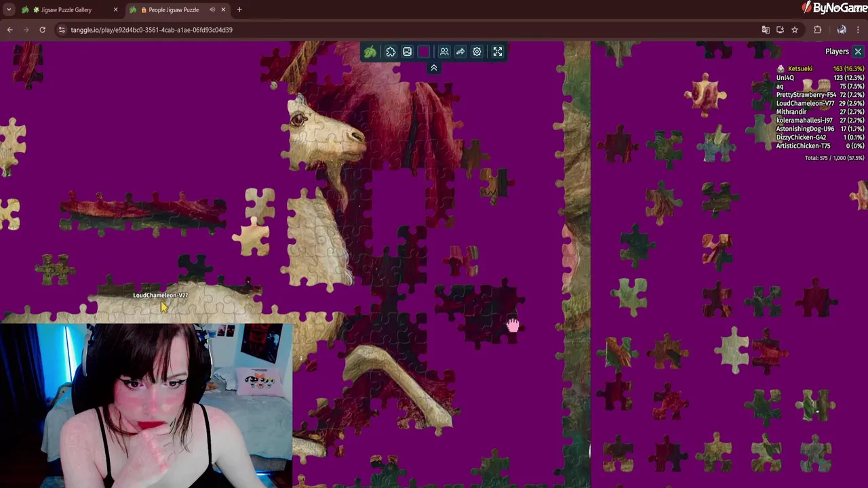Open puzzle settings gear icon
Viewport: 868px width, 488px height.
[477, 52]
